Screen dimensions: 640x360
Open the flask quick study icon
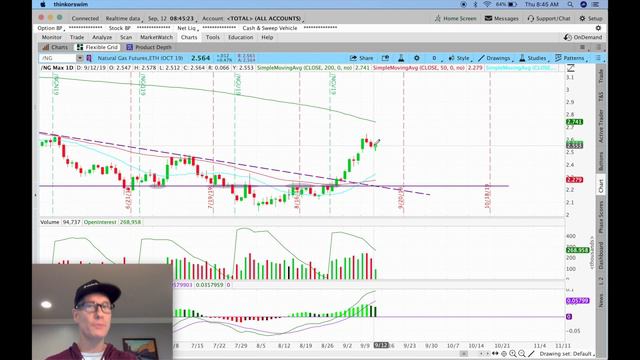[401, 58]
